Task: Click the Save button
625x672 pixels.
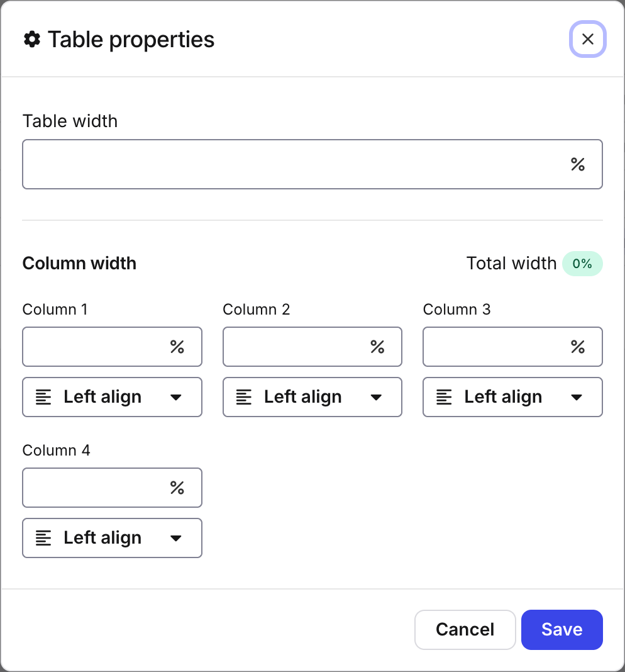Action: 561,629
